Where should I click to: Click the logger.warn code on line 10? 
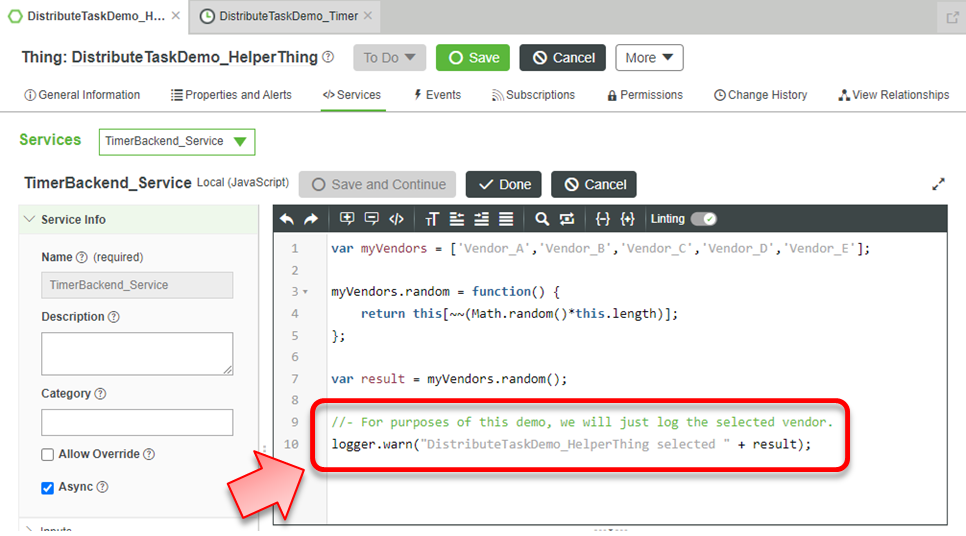coord(571,444)
